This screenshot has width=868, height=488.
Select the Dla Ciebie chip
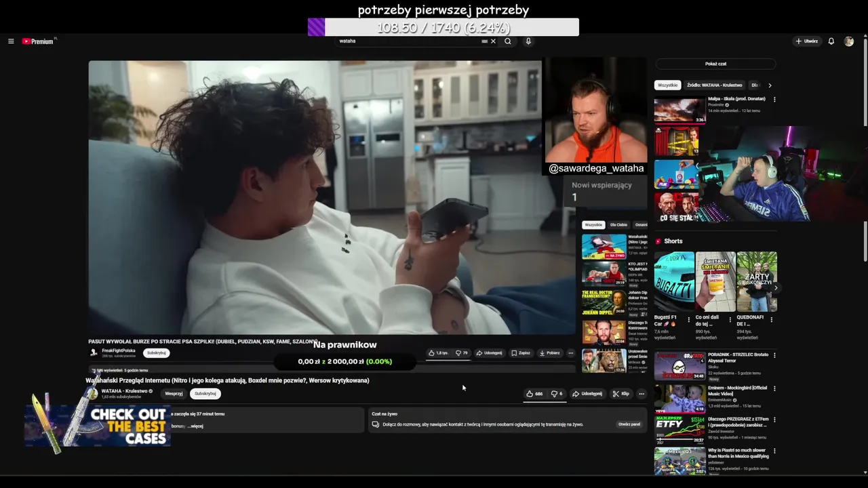(618, 225)
